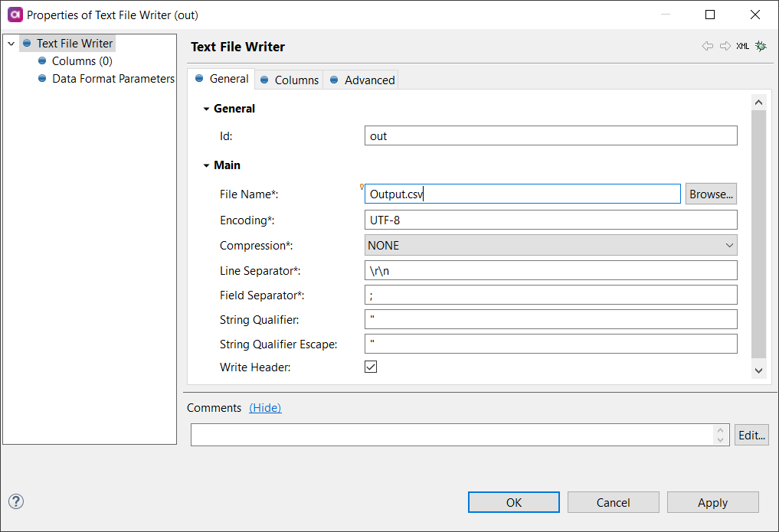Image resolution: width=779 pixels, height=532 pixels.
Task: Collapse the General section header
Action: coord(206,109)
